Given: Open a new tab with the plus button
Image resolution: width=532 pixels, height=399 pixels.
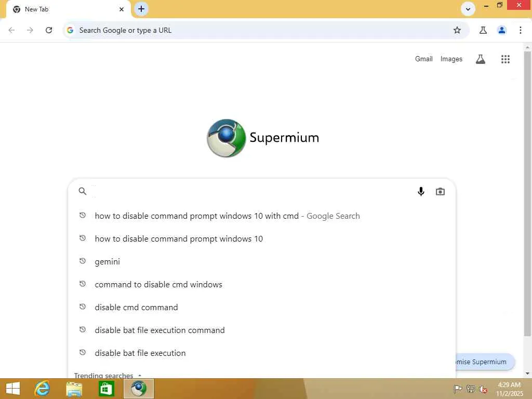Looking at the screenshot, I should [141, 9].
